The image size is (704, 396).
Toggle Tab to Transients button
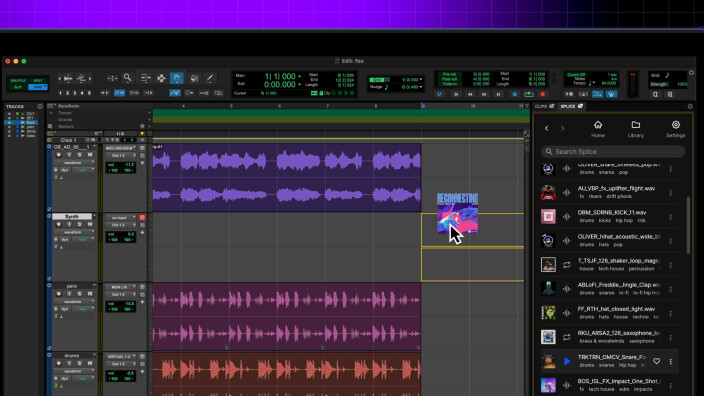(105, 93)
